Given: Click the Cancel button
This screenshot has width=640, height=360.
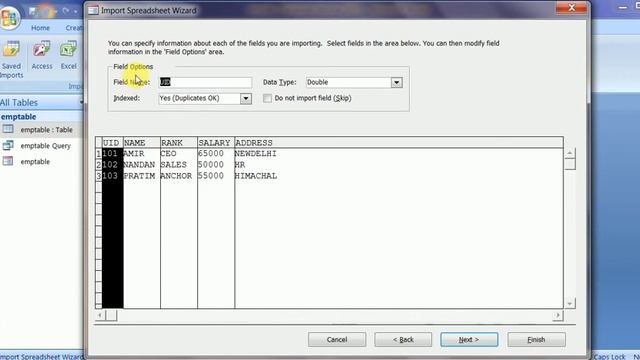Looking at the screenshot, I should click(x=337, y=340).
